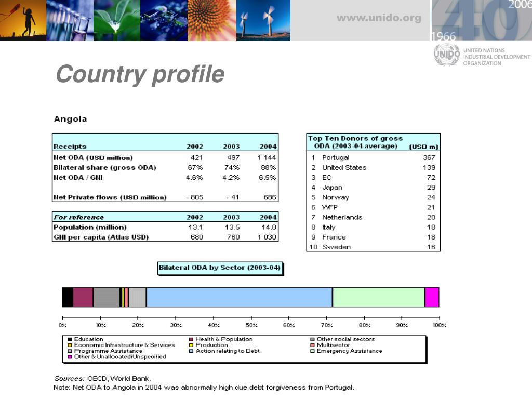
Task: Click the private flows 2002 value '- 805'
Action: point(195,197)
